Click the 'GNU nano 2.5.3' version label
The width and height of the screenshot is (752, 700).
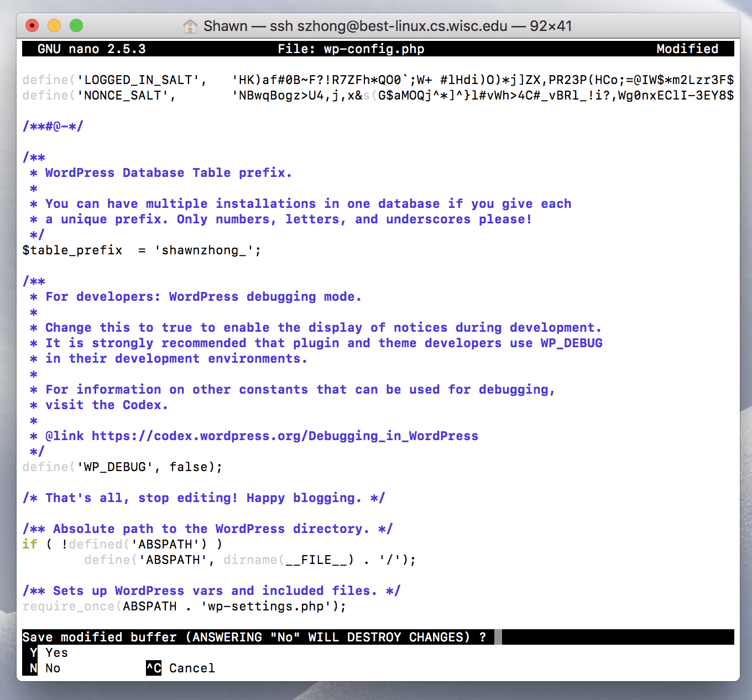[92, 49]
